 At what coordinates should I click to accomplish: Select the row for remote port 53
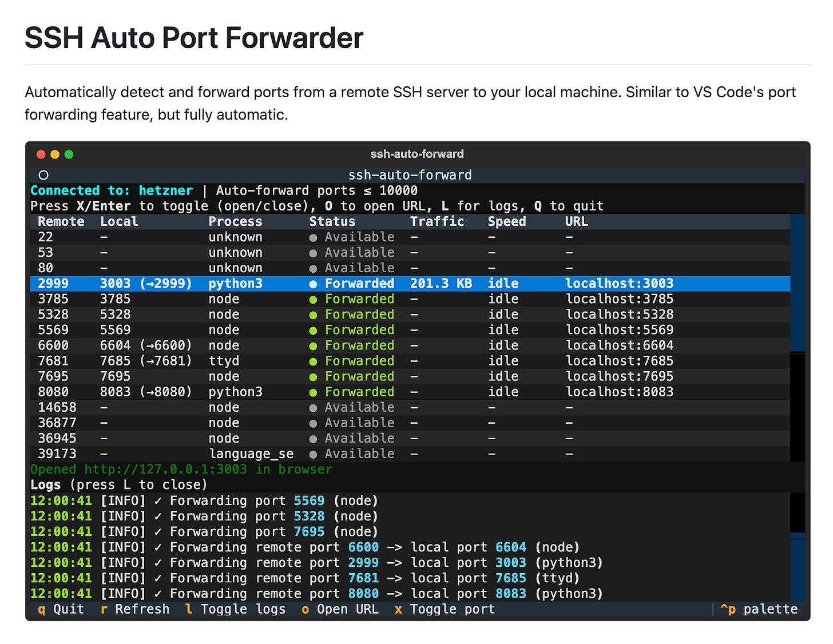[x=410, y=253]
